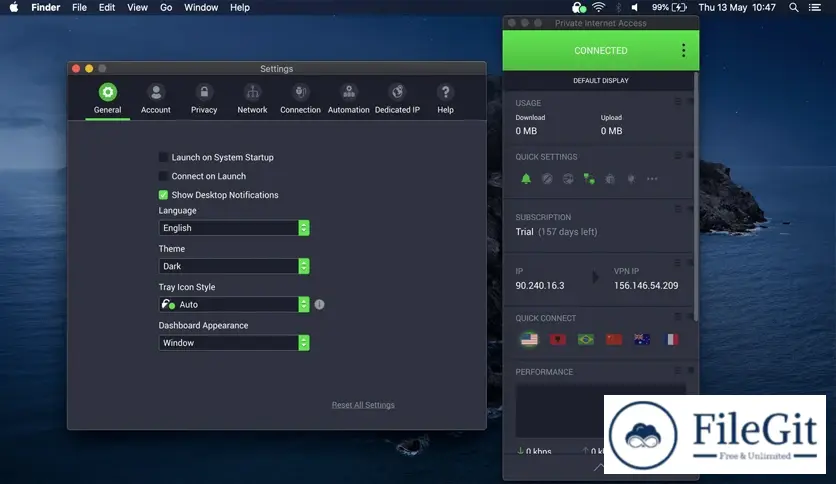This screenshot has width=836, height=484.
Task: Quick connect to the United States flag
Action: (529, 339)
